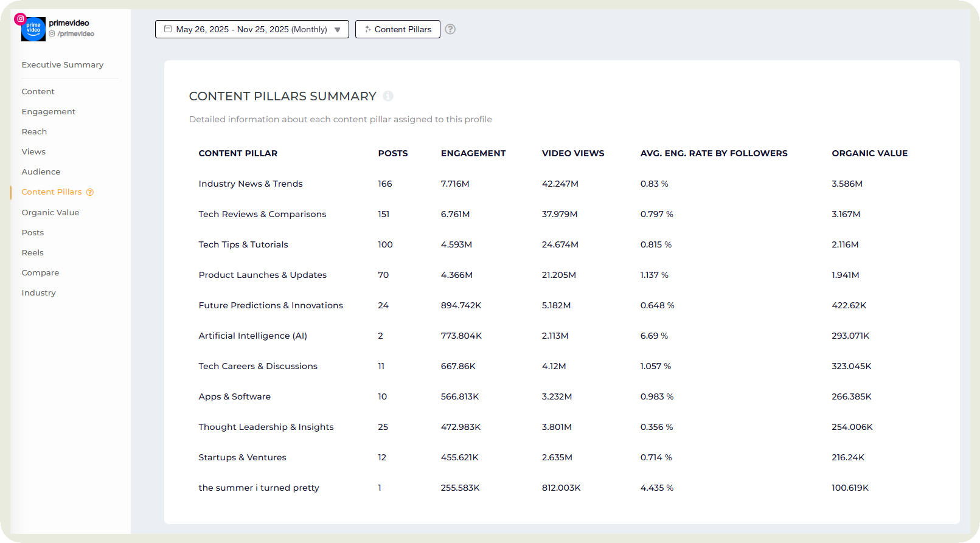
Task: Open the Engagement section
Action: pos(49,111)
